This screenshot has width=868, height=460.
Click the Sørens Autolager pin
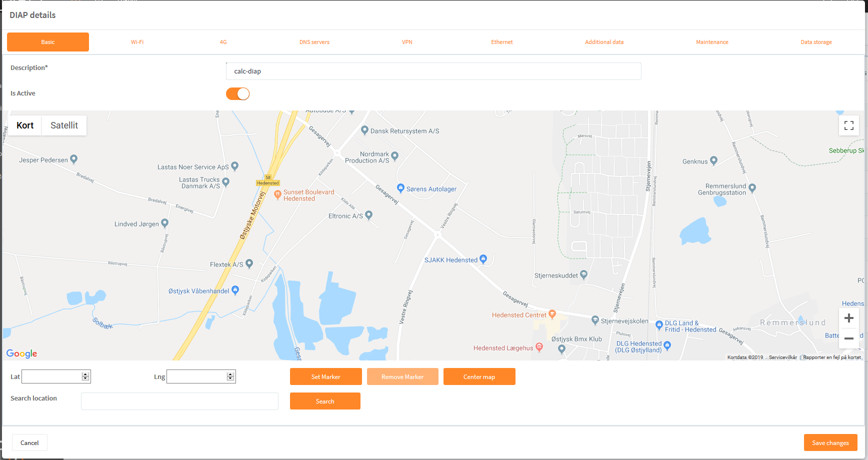coord(400,188)
